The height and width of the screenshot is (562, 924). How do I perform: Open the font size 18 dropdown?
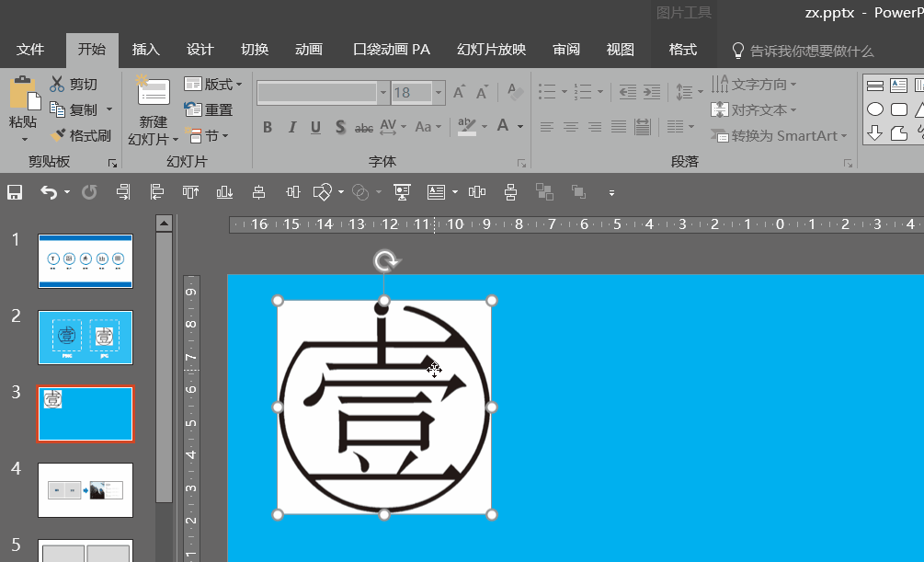pyautogui.click(x=438, y=93)
